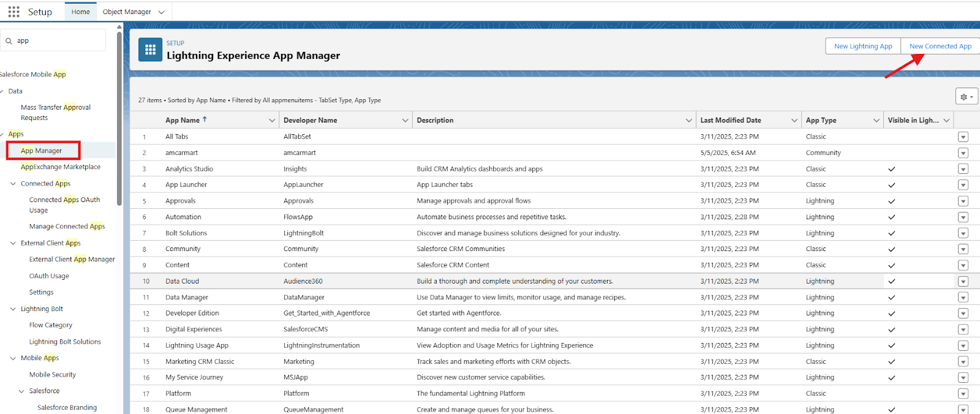980x414 pixels.
Task: Click the Community app type cell
Action: tap(823, 153)
